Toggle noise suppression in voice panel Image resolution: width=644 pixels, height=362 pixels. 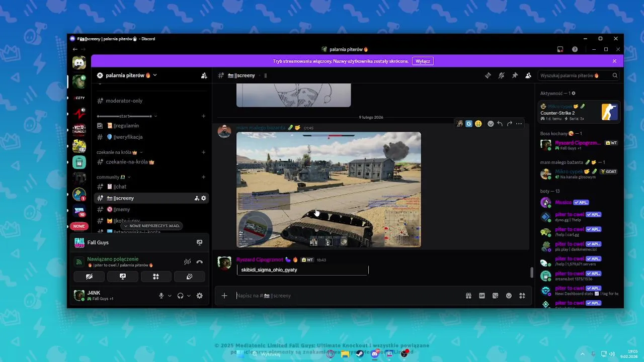(187, 262)
